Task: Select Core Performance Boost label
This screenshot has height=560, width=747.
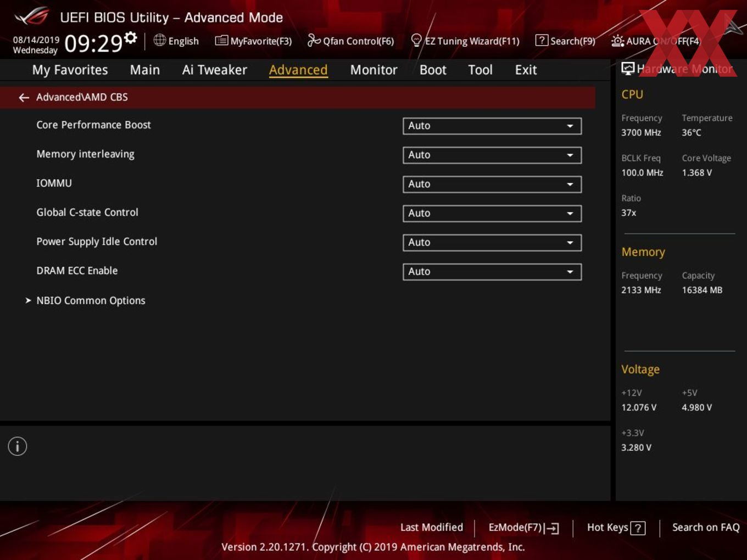Action: click(x=93, y=125)
